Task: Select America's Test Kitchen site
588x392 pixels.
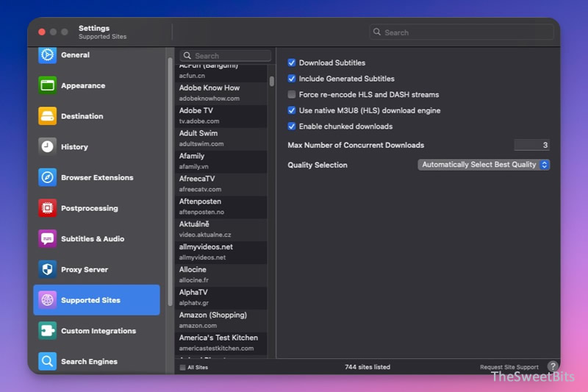Action: [x=221, y=343]
